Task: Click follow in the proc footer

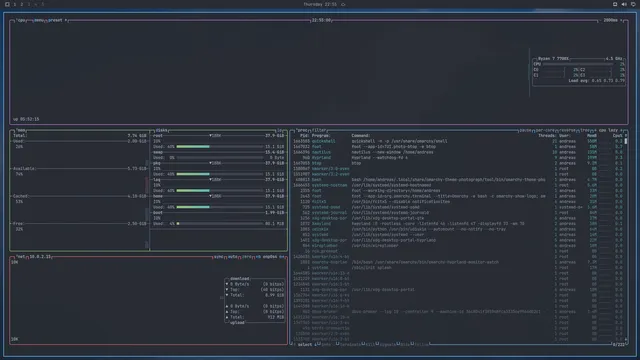Action: tap(421, 344)
